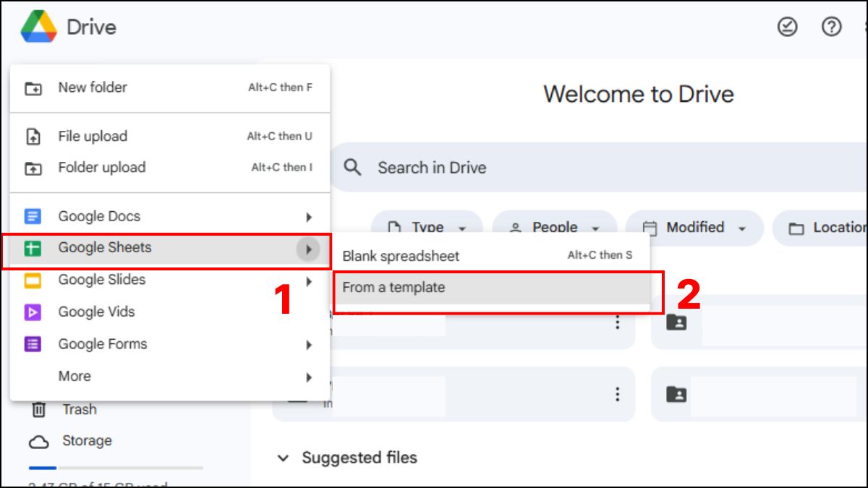This screenshot has height=488, width=868.
Task: Open the Trash page
Action: click(80, 409)
